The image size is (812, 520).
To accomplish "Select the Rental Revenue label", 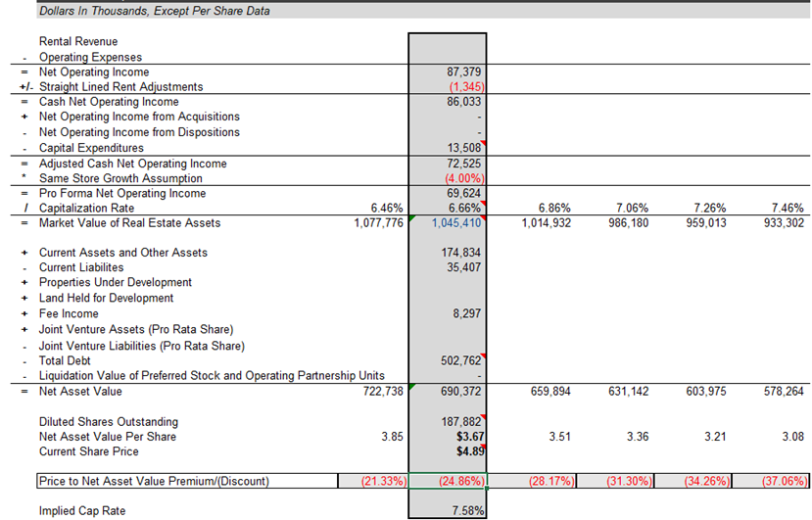I will 78,41.
